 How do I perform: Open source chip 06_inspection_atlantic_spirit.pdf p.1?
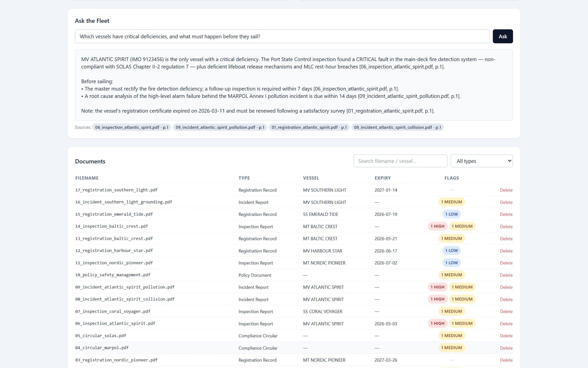132,127
